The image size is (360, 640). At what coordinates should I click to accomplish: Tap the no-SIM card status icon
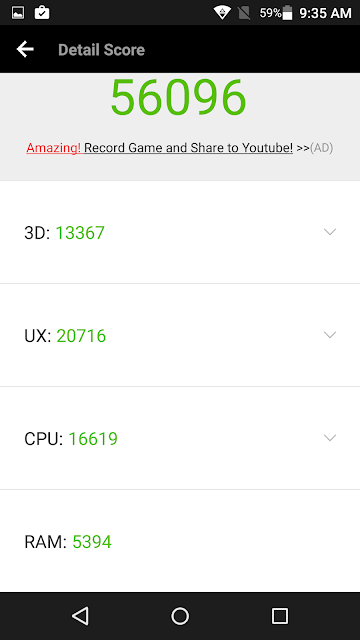(x=244, y=13)
